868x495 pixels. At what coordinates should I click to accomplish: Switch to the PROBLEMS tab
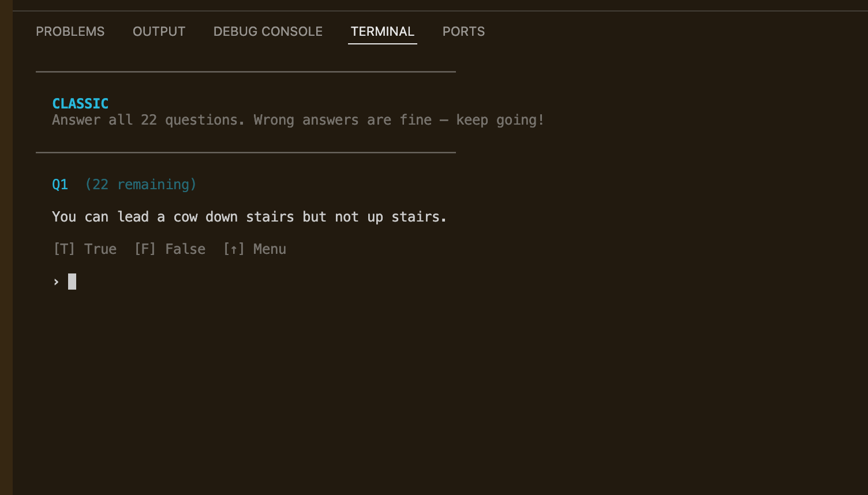(x=70, y=32)
